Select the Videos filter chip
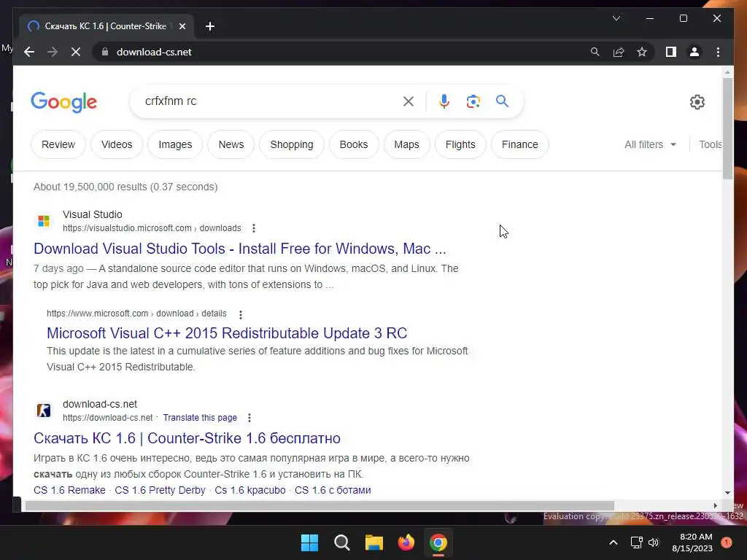Viewport: 747px width, 560px height. (x=117, y=144)
